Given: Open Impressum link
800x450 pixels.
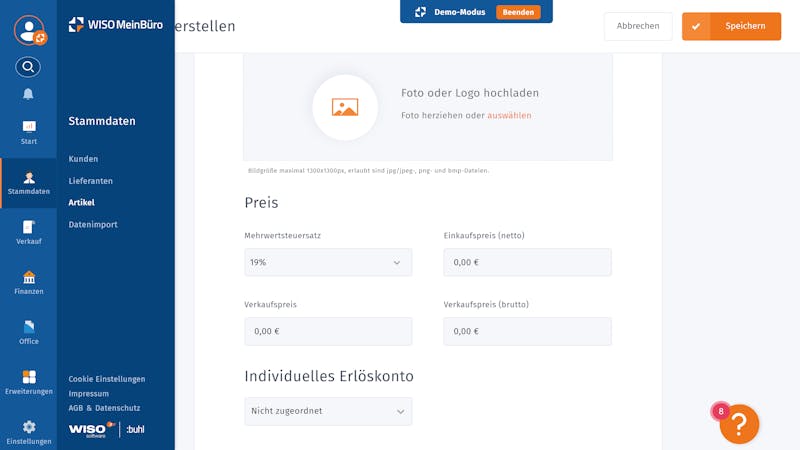Looking at the screenshot, I should [x=89, y=394].
